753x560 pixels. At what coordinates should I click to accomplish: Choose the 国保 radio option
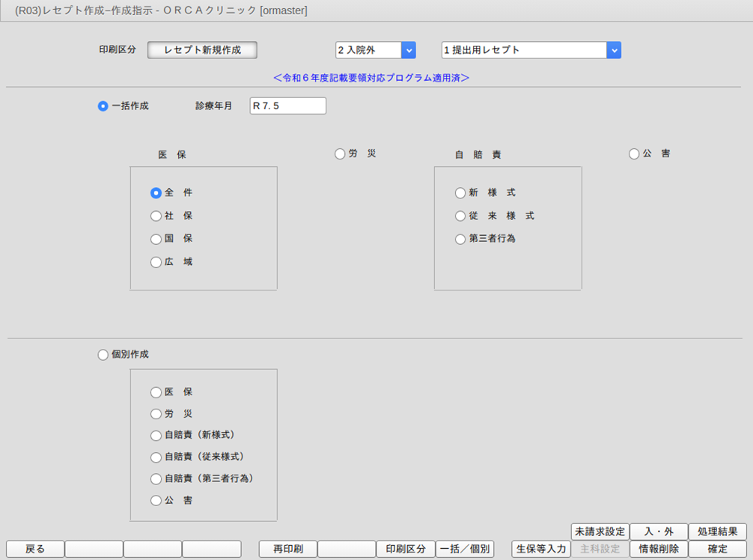point(156,240)
